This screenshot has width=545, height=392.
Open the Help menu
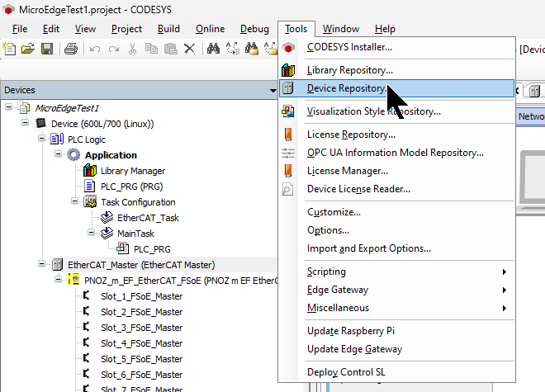click(x=385, y=29)
